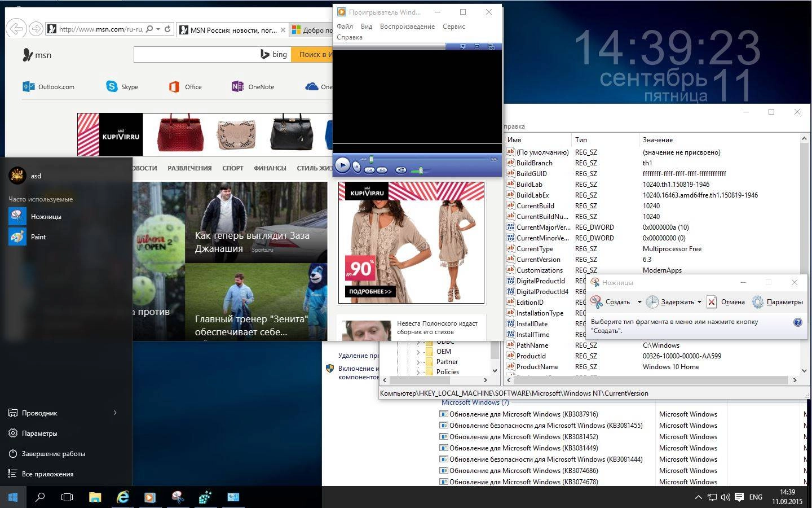Click the Next track button in Media Player
The width and height of the screenshot is (812, 508).
point(382,170)
